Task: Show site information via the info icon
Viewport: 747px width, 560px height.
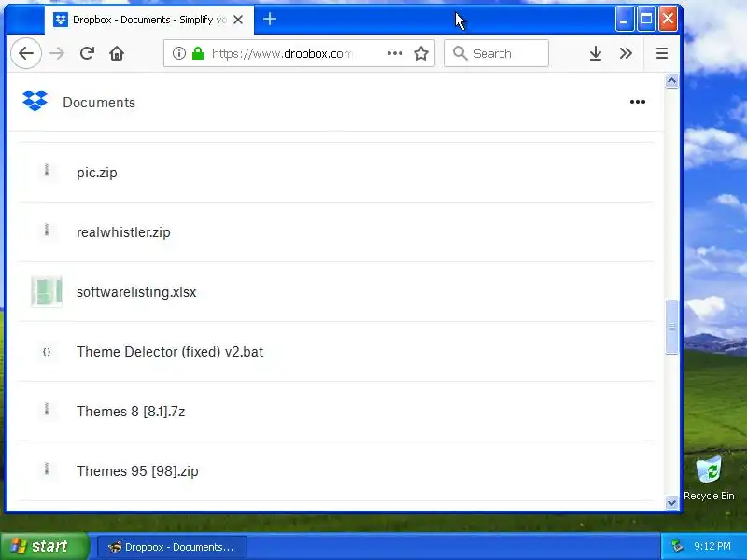Action: (x=179, y=53)
